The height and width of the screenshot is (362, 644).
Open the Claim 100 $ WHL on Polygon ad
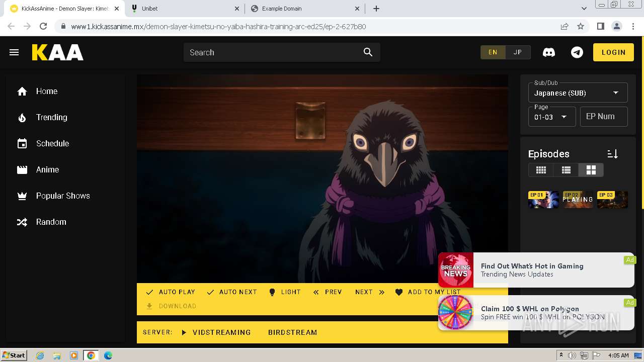click(536, 313)
